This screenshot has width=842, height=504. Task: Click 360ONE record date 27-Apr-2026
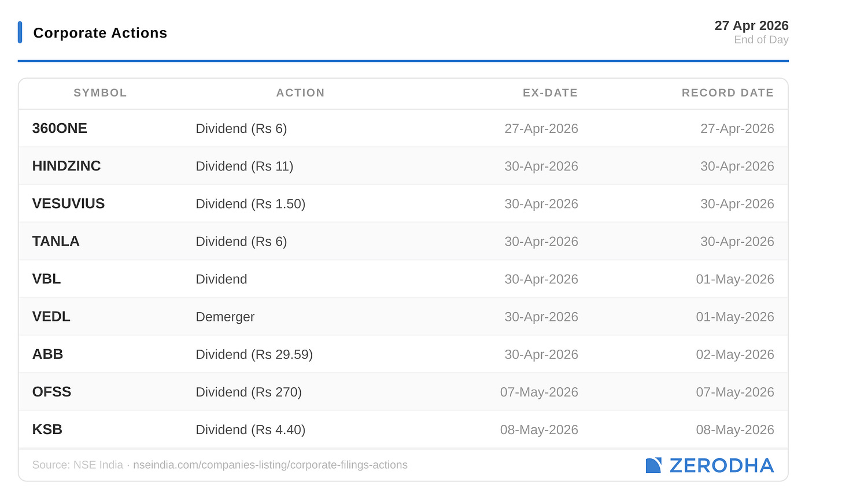tap(737, 128)
